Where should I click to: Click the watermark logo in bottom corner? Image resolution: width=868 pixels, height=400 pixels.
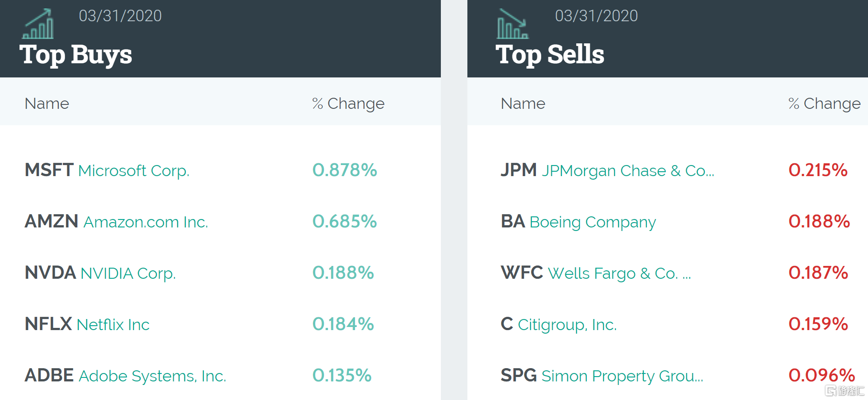(844, 390)
